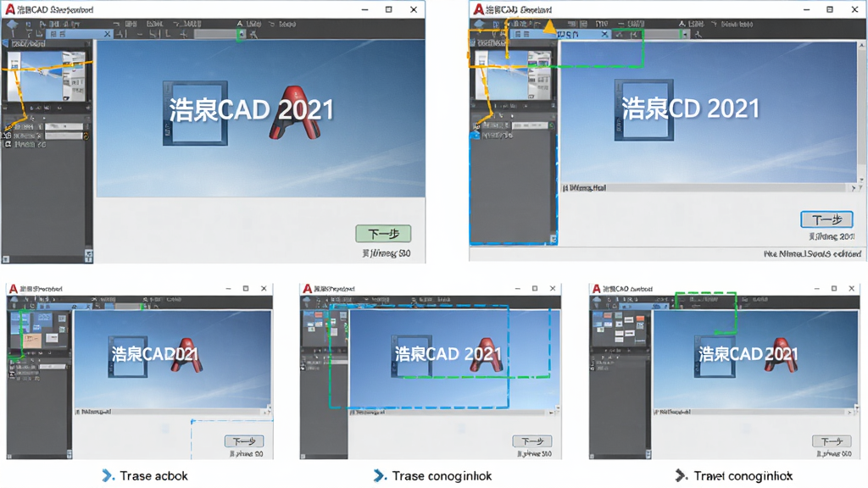Screen dimensions: 868x488
Task: Minimize the top-right window
Action: point(806,9)
